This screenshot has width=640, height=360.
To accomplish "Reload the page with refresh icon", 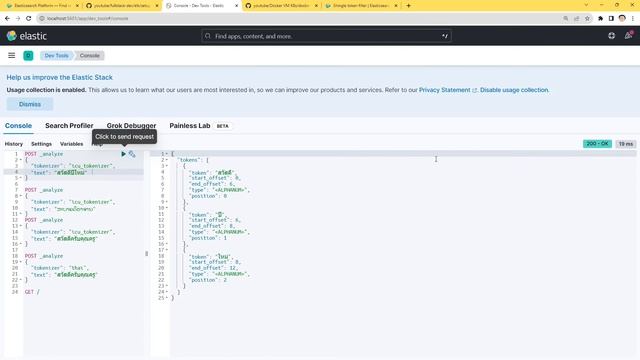I will (x=29, y=18).
